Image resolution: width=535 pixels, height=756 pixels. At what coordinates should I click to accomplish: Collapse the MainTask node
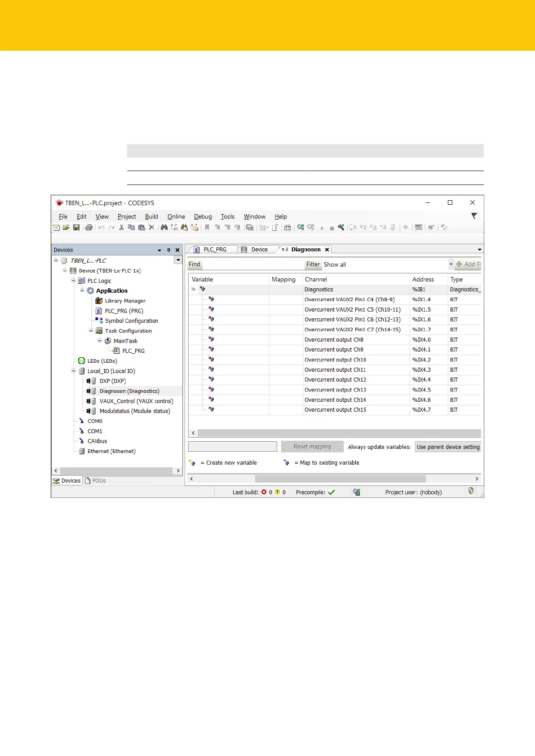(x=100, y=341)
